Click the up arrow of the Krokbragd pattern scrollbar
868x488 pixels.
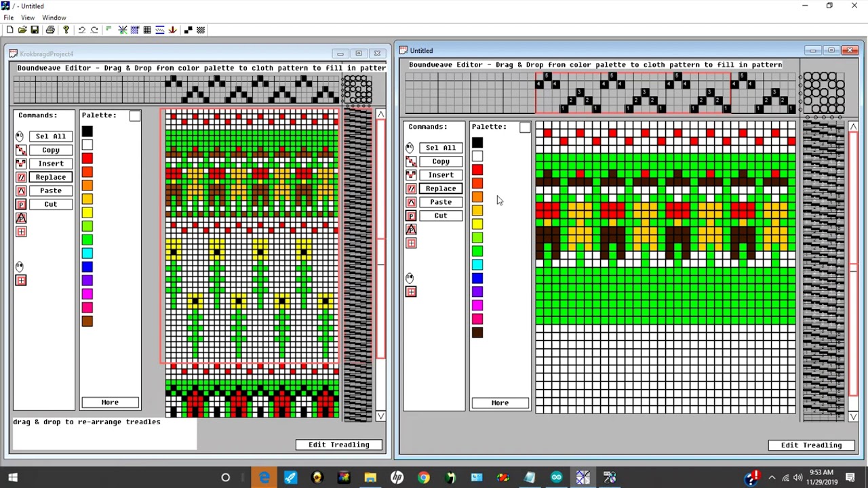click(x=380, y=115)
